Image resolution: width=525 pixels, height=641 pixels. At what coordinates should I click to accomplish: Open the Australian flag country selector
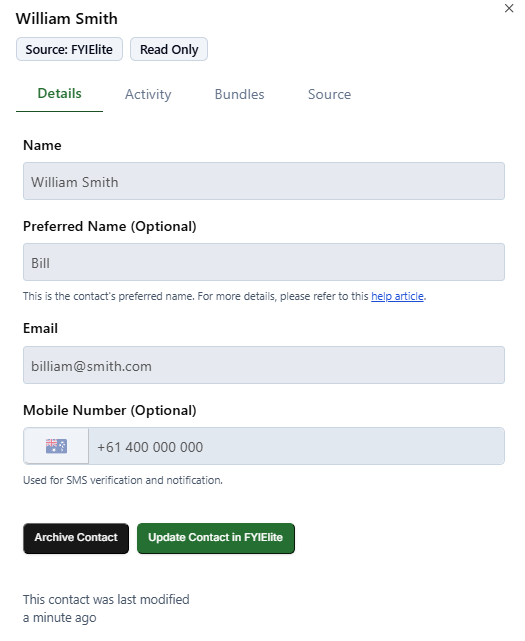(56, 446)
